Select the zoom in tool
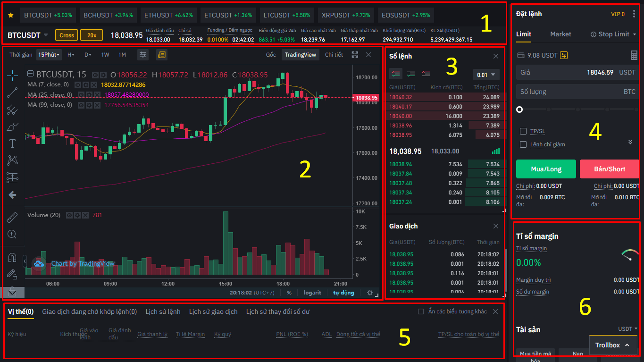644x362 pixels. 12,234
